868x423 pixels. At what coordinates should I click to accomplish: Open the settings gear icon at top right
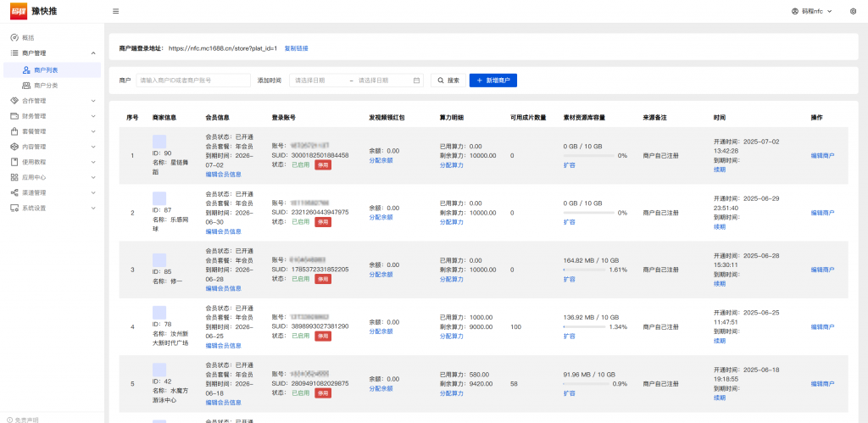[x=853, y=11]
